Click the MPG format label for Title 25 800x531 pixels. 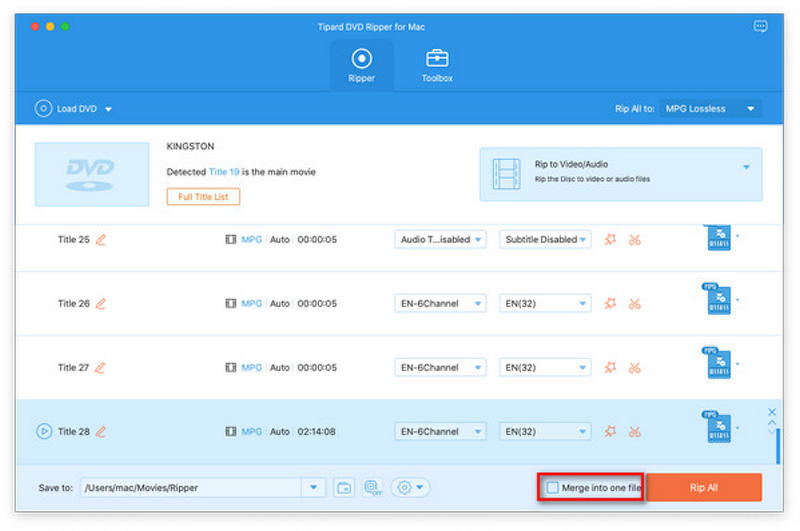pyautogui.click(x=252, y=239)
